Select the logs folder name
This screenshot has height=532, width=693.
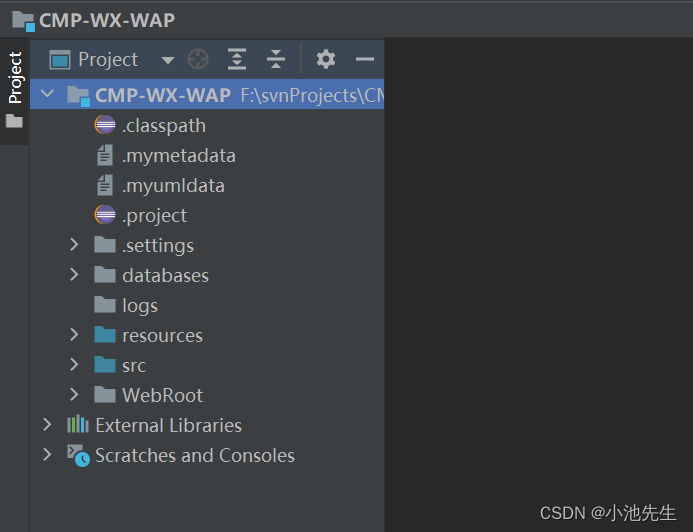pyautogui.click(x=140, y=306)
